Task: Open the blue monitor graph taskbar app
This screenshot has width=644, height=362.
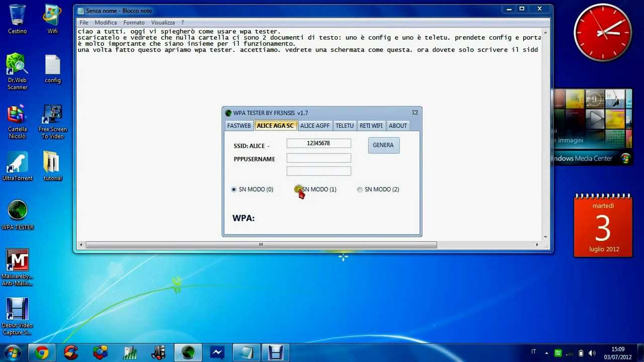Action: coord(217,352)
